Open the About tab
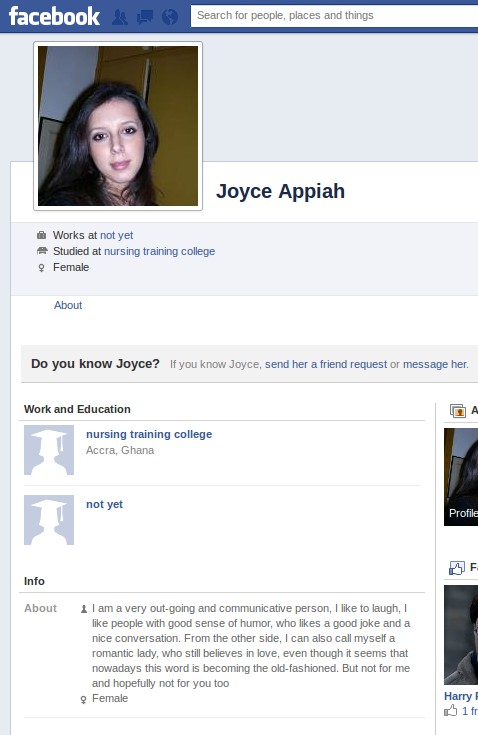 point(68,305)
